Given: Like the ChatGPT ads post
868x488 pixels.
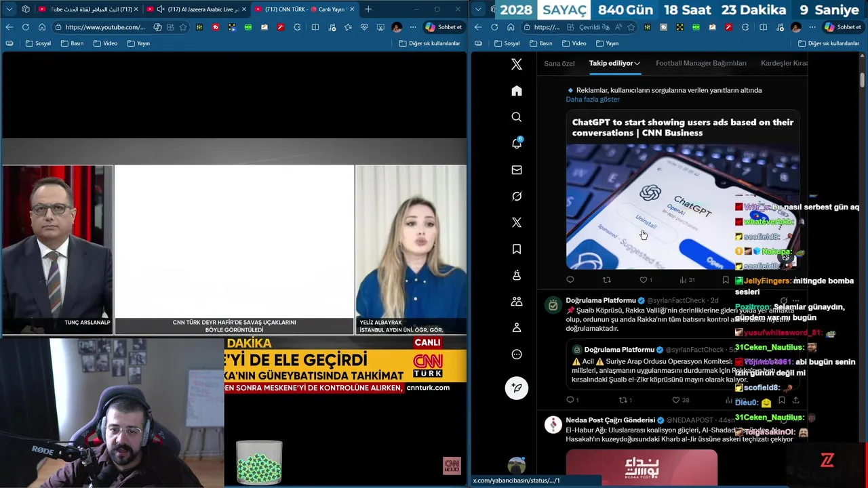Looking at the screenshot, I should 647,280.
